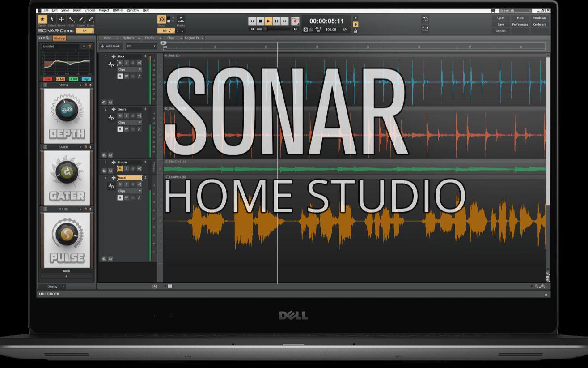Click the Lo Mid EQ band button
Image resolution: width=588 pixels, height=368 pixels.
pos(60,79)
